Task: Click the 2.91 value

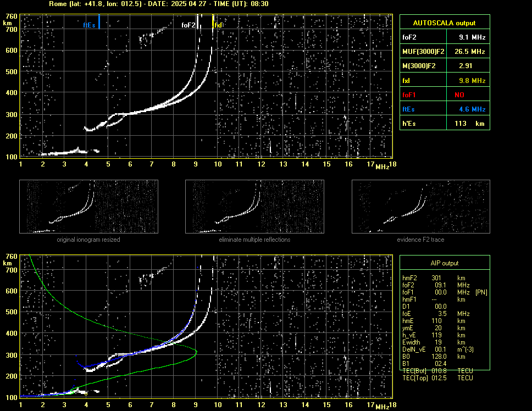Action: tap(465, 66)
